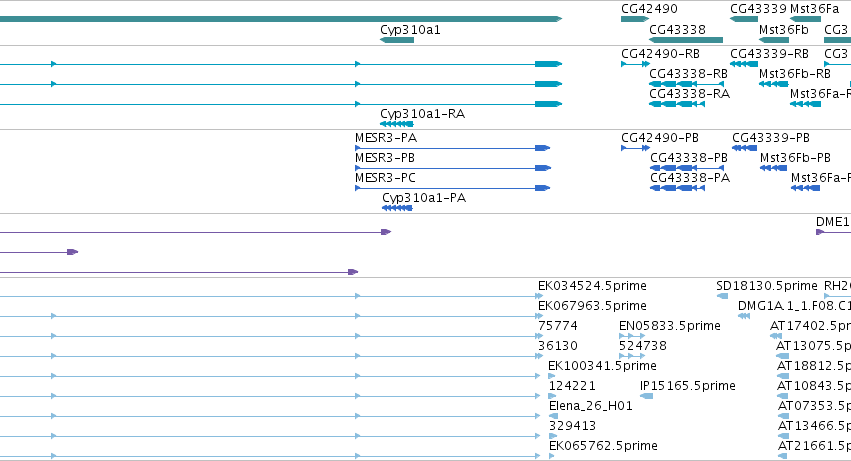Screen dimensions: 851x461
Task: Click the 75774 feature label
Action: click(557, 326)
